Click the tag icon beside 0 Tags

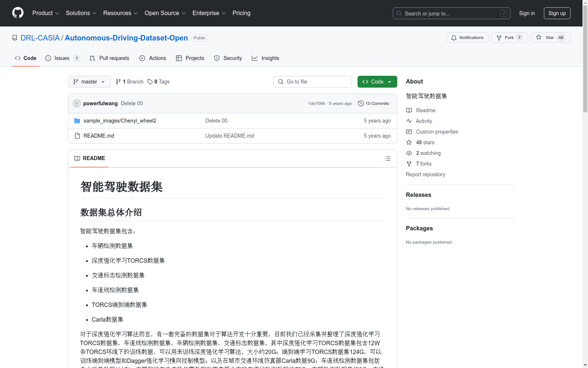[150, 82]
